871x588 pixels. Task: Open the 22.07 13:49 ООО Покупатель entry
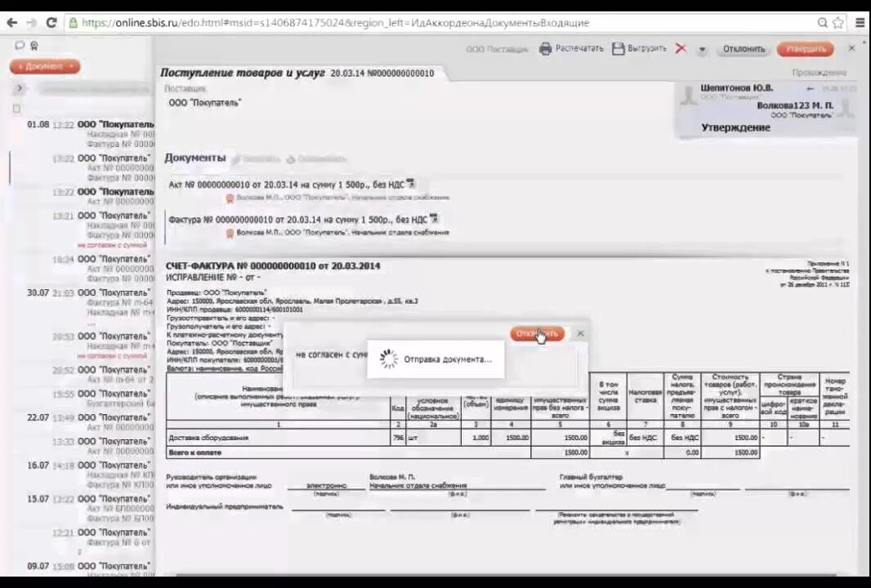point(90,422)
